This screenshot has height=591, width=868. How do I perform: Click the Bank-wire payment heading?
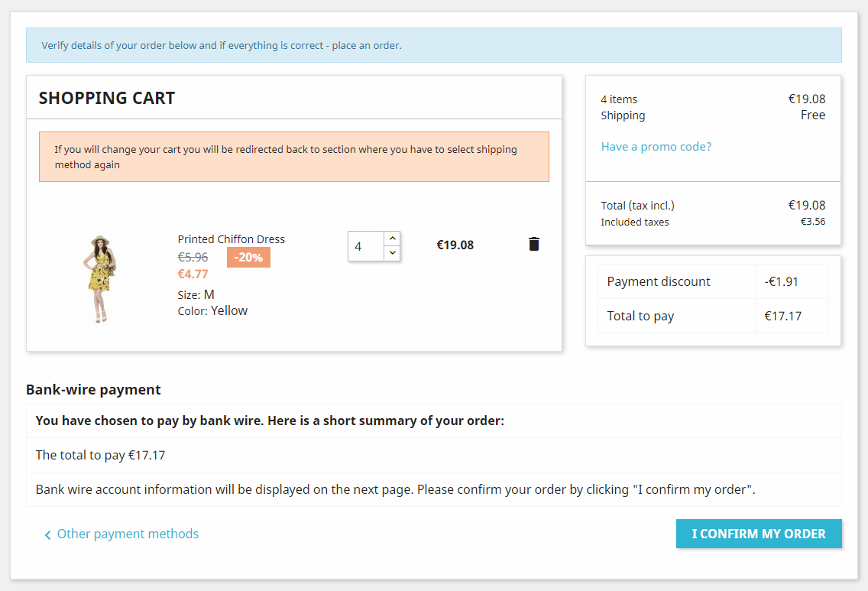(93, 390)
